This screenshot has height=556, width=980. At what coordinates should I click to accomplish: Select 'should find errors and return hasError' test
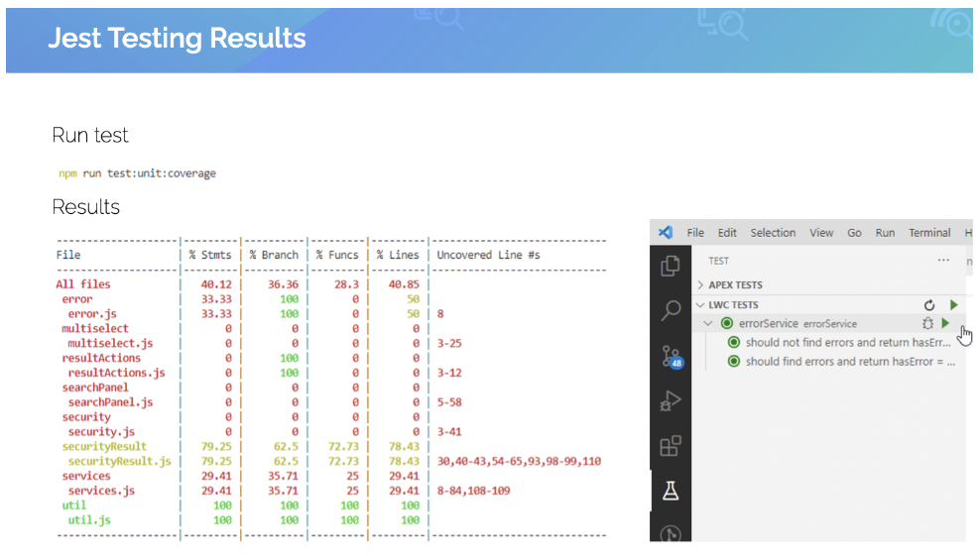pos(841,361)
